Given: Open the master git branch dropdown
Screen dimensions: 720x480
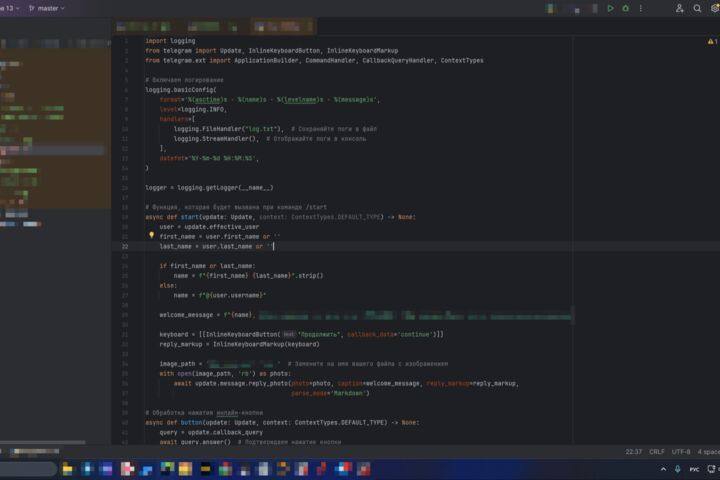Looking at the screenshot, I should click(x=46, y=8).
